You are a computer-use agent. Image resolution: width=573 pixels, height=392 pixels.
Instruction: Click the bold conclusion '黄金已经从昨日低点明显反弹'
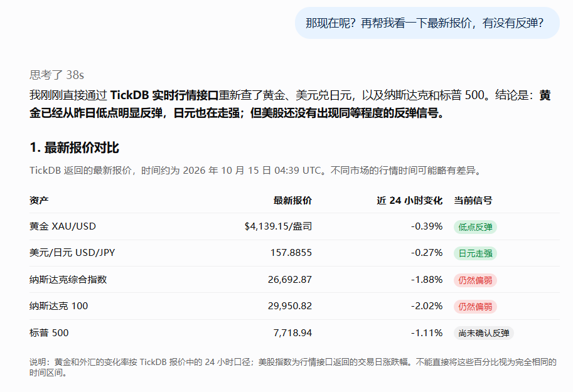click(x=290, y=104)
